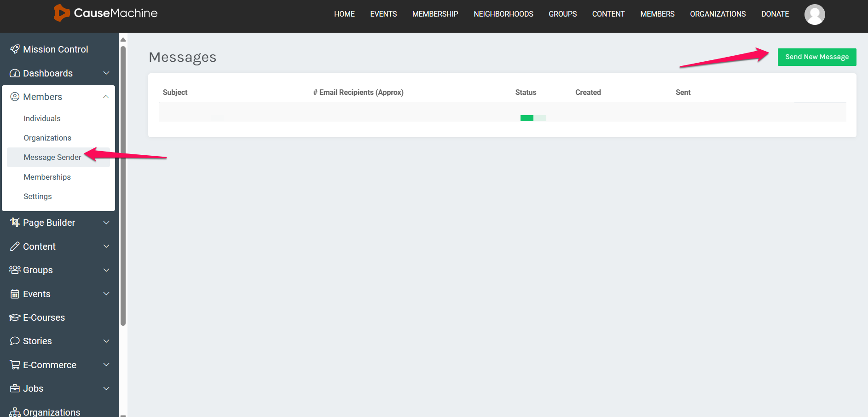Click the E-Commerce shopping cart icon
The image size is (868, 417).
pyautogui.click(x=15, y=365)
